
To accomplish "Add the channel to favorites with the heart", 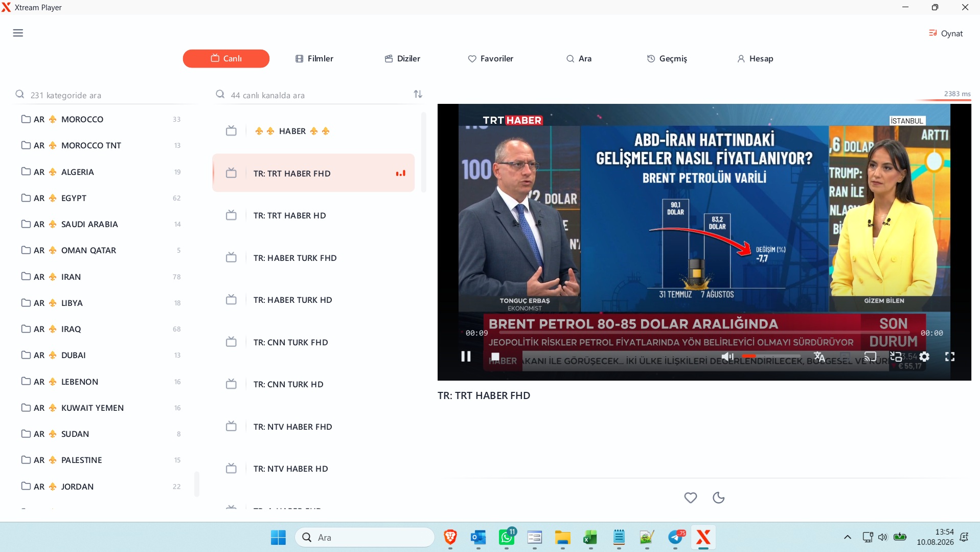I will click(691, 497).
